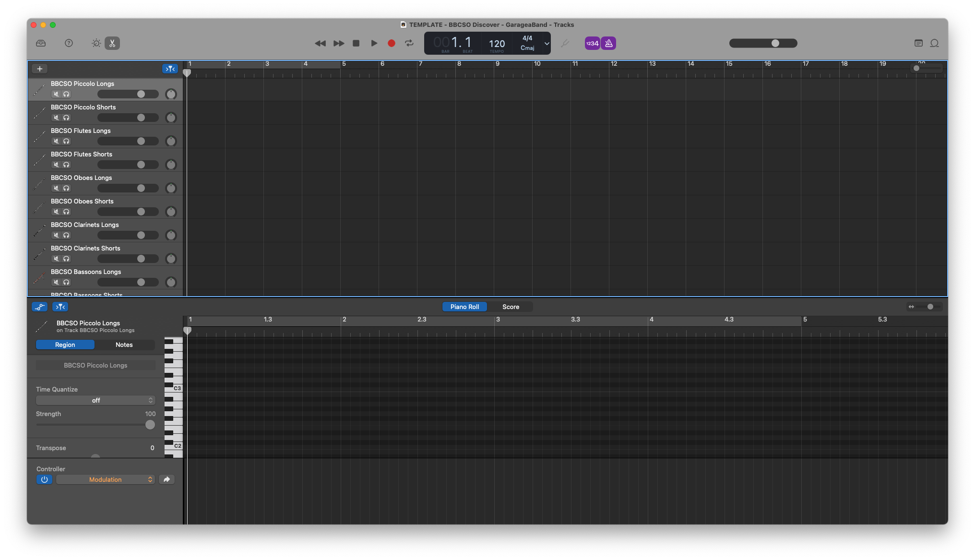Open the Tuner with the tuning fork icon
This screenshot has height=560, width=975.
pyautogui.click(x=565, y=43)
